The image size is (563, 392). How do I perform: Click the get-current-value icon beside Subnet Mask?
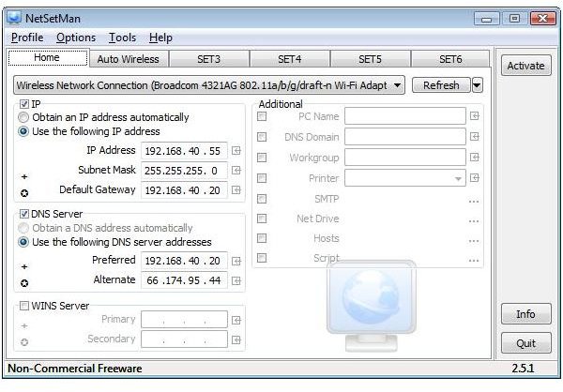coord(236,170)
